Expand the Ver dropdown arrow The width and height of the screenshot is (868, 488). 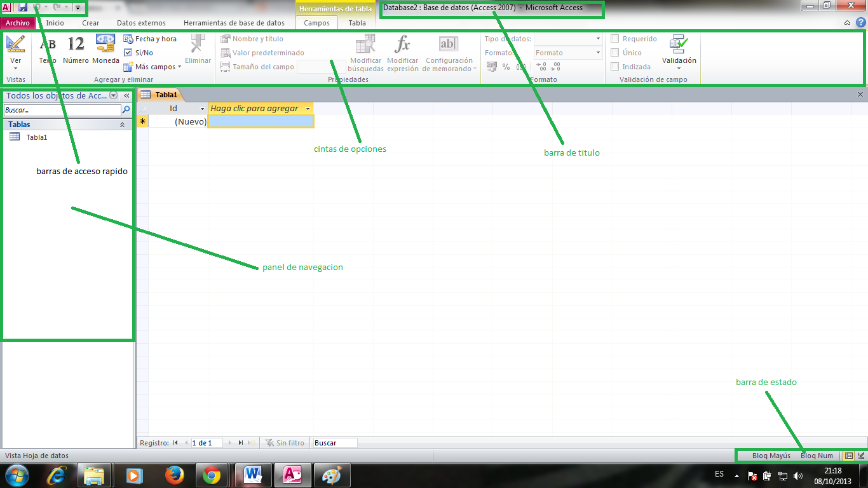pyautogui.click(x=15, y=68)
